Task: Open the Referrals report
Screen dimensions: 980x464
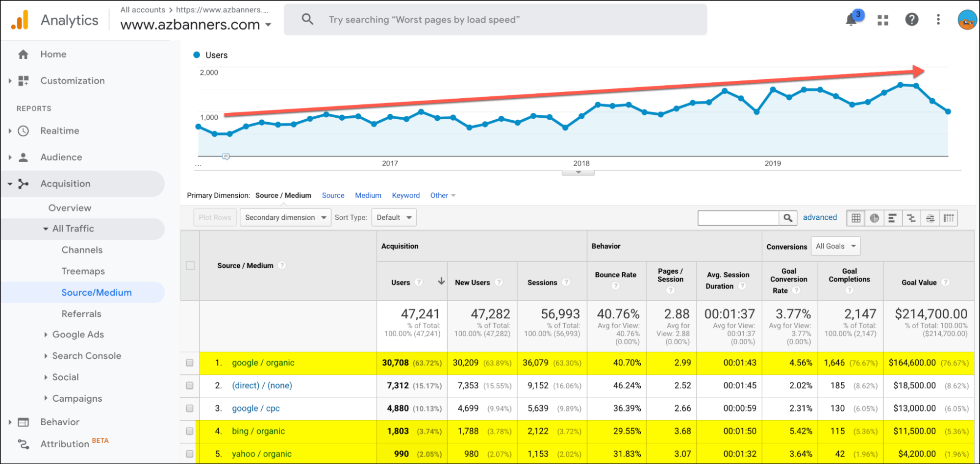Action: 81,314
